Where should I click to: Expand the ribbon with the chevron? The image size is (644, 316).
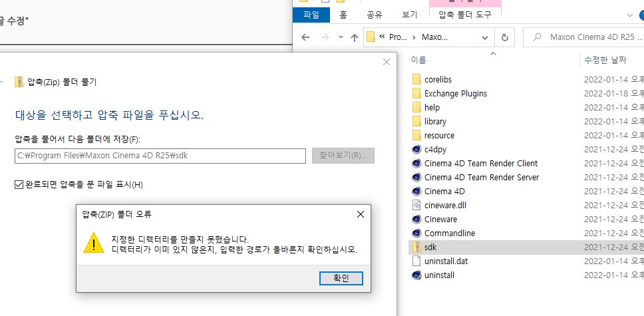click(x=630, y=15)
